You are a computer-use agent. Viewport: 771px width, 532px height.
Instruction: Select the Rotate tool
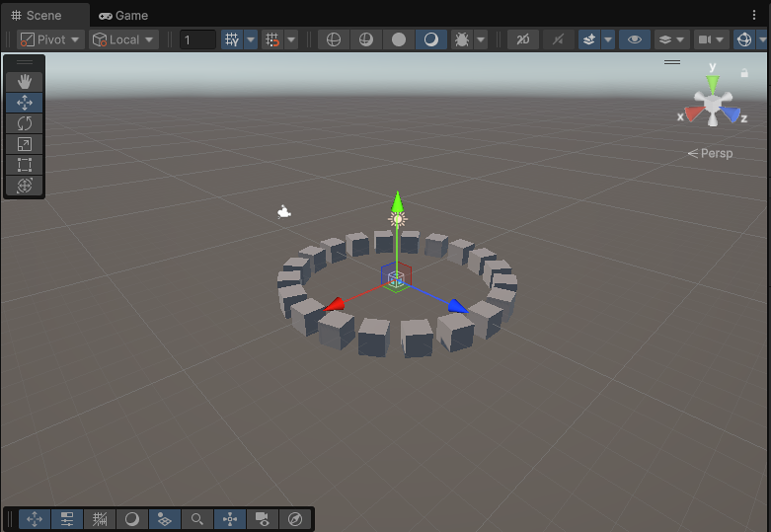(25, 123)
